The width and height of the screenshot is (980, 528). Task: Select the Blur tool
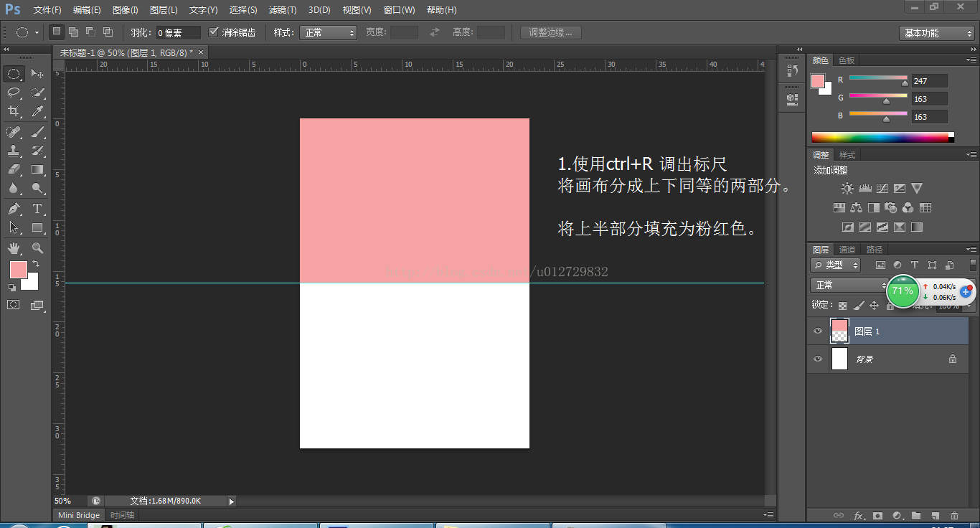pyautogui.click(x=14, y=188)
